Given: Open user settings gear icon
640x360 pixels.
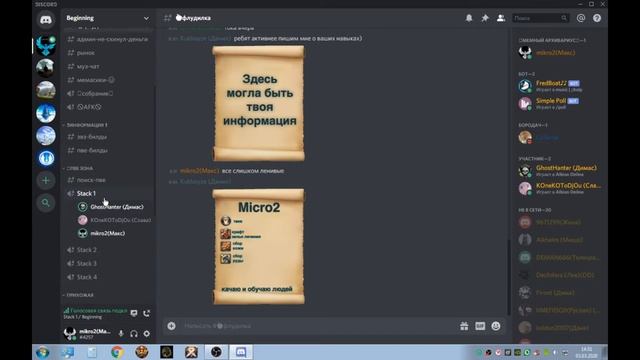Looking at the screenshot, I should coord(147,333).
